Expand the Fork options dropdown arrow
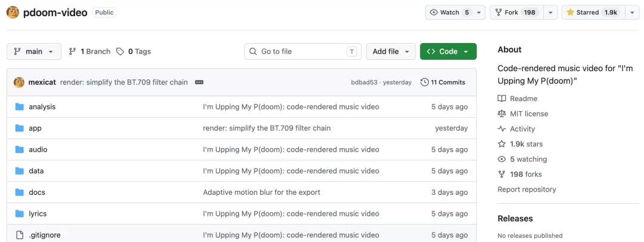Screen dimensions: 644x242 550,13
